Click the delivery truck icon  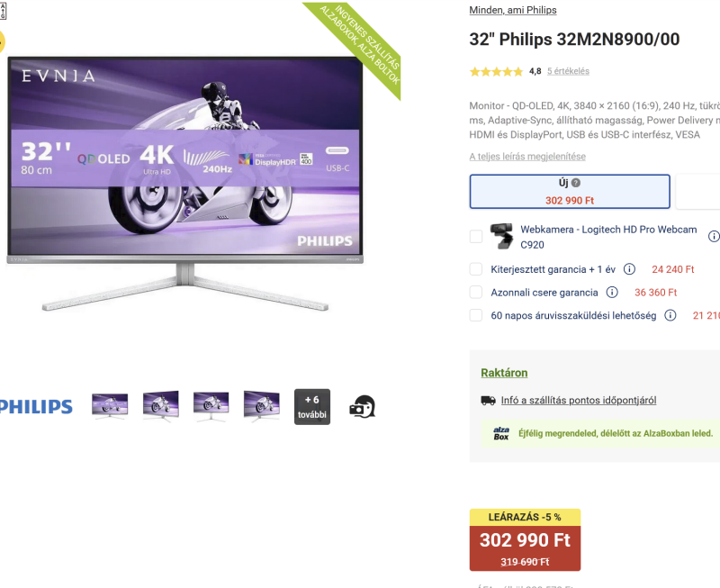coord(488,401)
